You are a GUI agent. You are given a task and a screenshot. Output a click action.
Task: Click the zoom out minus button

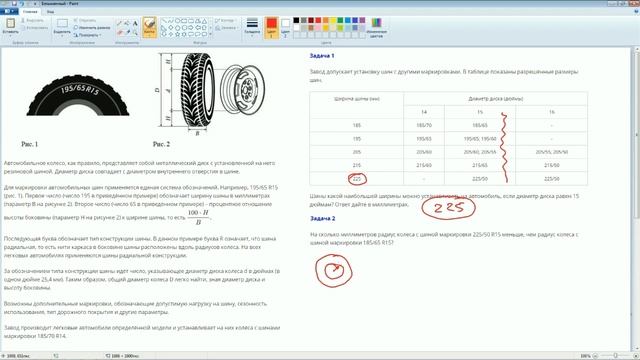click(595, 356)
